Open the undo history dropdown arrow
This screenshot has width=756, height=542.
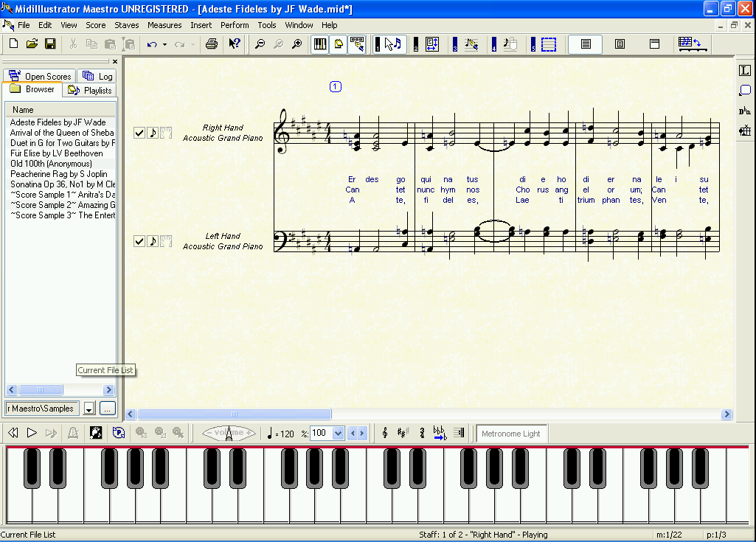[165, 44]
